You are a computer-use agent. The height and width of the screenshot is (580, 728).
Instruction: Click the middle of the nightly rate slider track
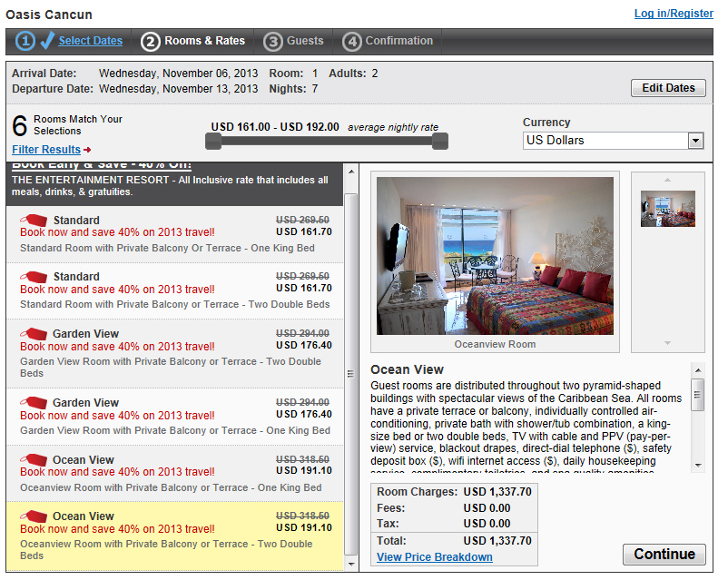pos(327,142)
